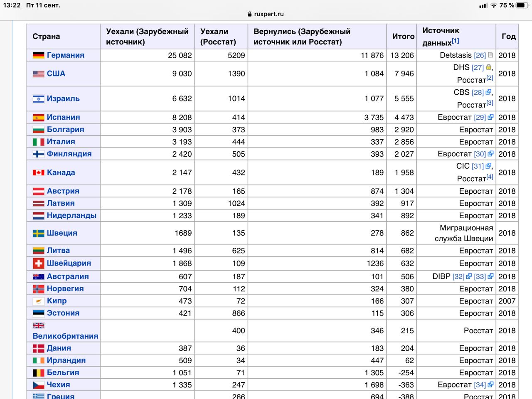Follow reference [30] in Finland row
Screen dimensions: 532x399
pyautogui.click(x=480, y=154)
